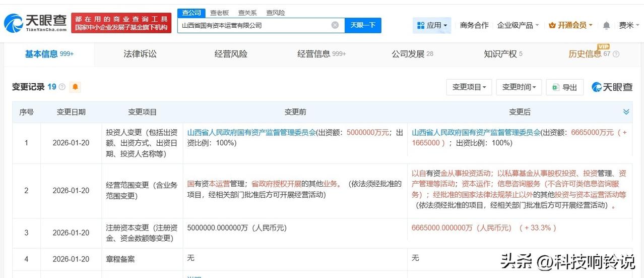This screenshot has height=278, width=644.
Task: Open the 公司发展 tab
Action: coord(412,54)
